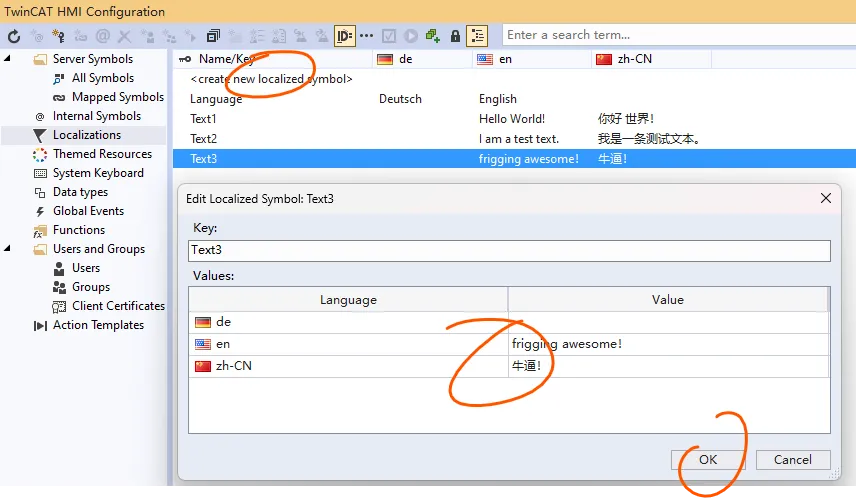Screen dimensions: 856x499
Task: Edit the '牛逼!' value cell in dialog
Action: 668,366
